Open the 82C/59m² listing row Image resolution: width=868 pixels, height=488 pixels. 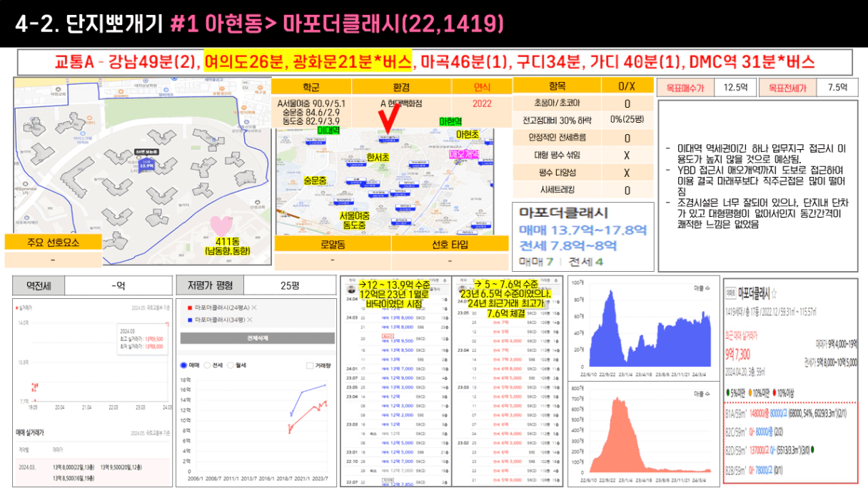coord(791,431)
